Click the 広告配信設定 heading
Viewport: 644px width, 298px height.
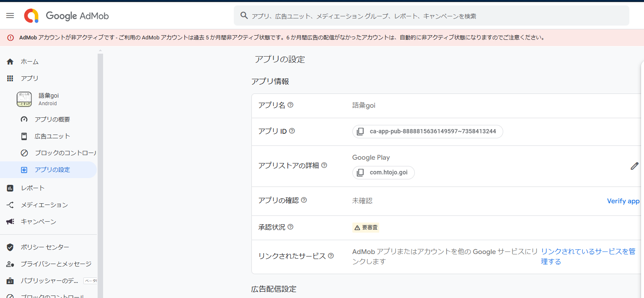[274, 289]
